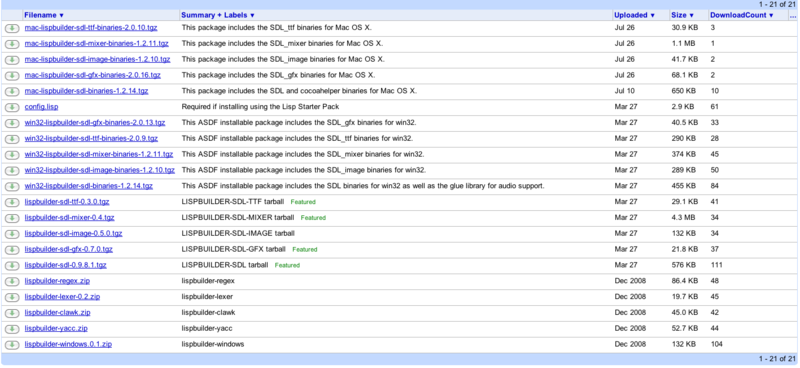Open the config.lisp file link
Screen dimensions: 800x368
click(x=41, y=107)
